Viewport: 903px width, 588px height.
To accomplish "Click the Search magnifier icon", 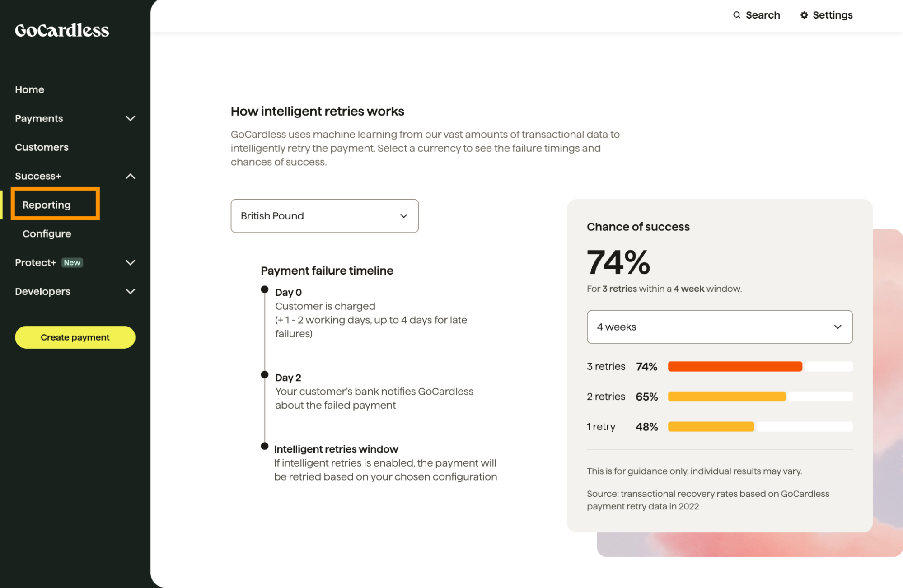I will pos(737,15).
